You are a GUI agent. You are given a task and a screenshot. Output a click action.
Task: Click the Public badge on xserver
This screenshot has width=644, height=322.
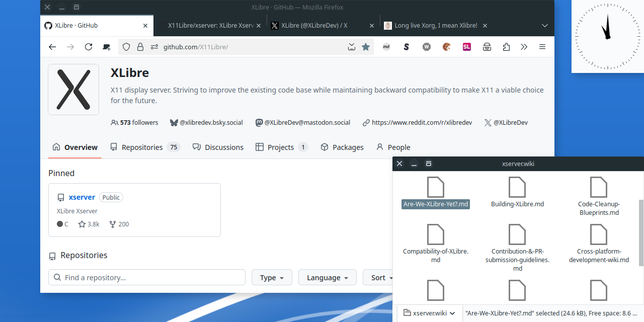[x=111, y=197]
